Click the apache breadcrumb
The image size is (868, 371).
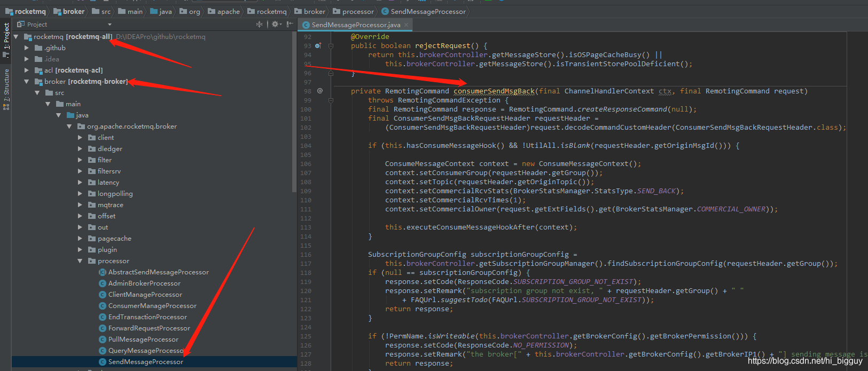224,11
